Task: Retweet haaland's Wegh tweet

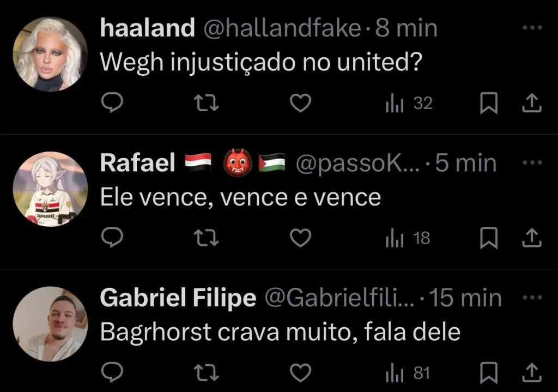Action: (x=207, y=103)
